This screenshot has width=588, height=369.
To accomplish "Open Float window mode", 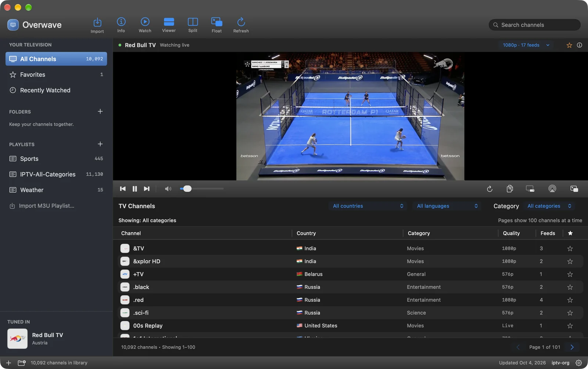I will coord(216,25).
